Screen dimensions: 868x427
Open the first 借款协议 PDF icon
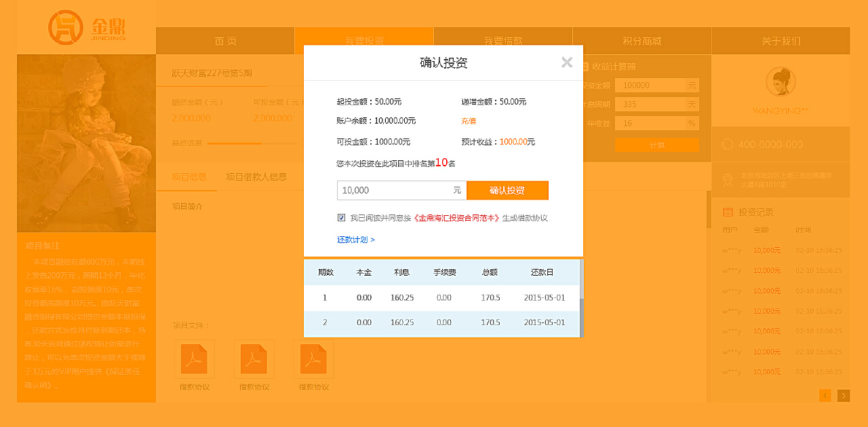point(195,359)
